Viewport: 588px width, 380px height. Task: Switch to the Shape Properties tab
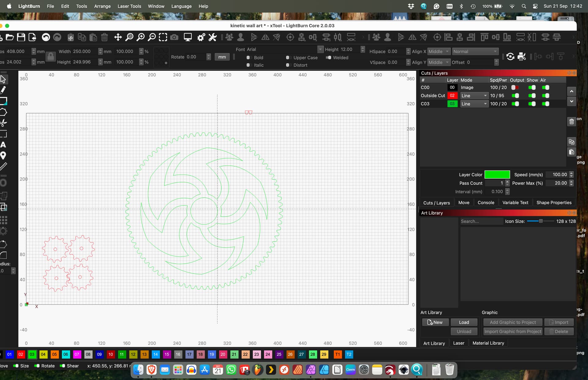tap(554, 203)
